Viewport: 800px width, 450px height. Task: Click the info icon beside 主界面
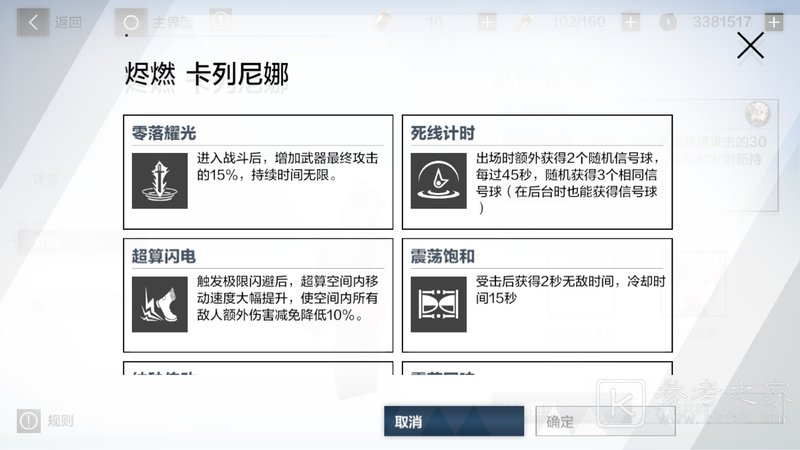(221, 20)
